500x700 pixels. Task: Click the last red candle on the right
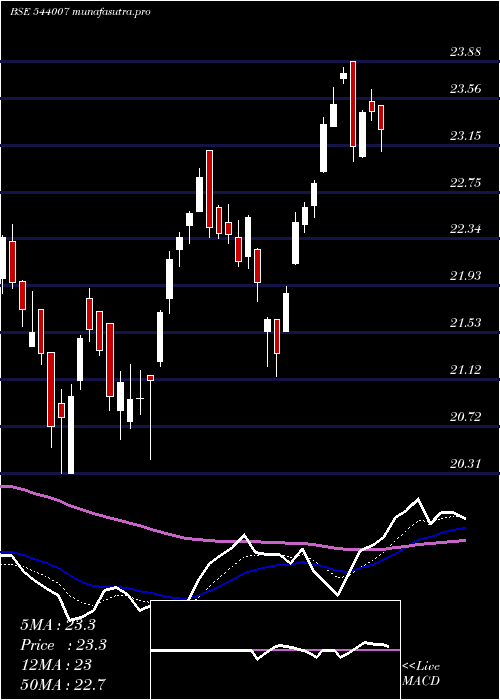click(381, 117)
